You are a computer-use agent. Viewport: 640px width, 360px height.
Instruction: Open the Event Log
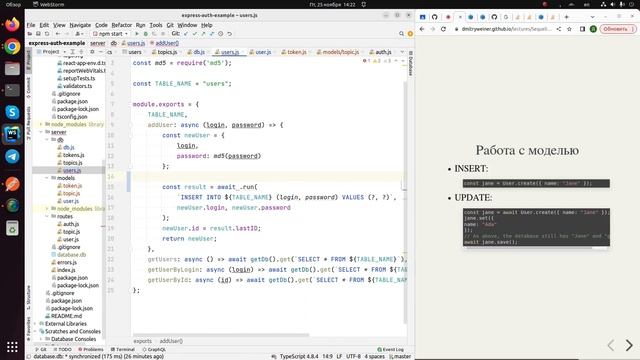(391, 350)
